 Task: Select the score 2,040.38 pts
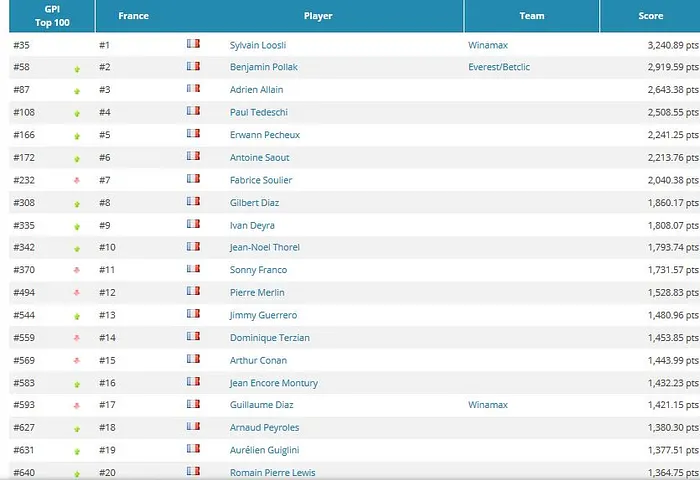click(x=673, y=180)
